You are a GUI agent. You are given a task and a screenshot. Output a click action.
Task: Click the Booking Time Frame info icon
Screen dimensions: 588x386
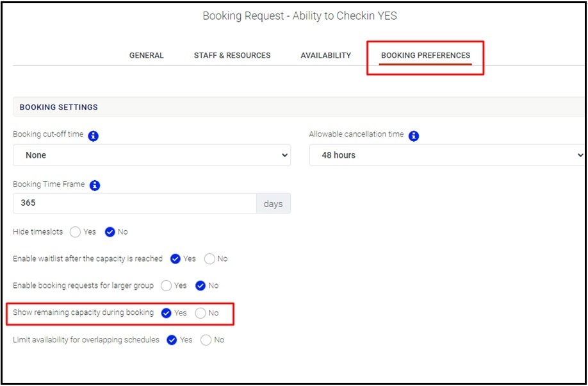click(95, 185)
